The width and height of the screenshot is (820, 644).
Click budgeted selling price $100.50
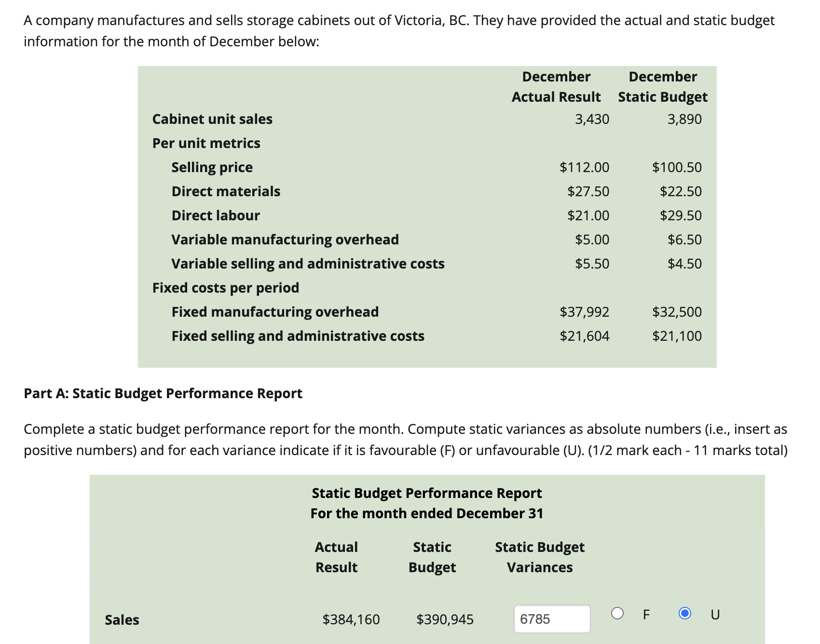tap(677, 167)
